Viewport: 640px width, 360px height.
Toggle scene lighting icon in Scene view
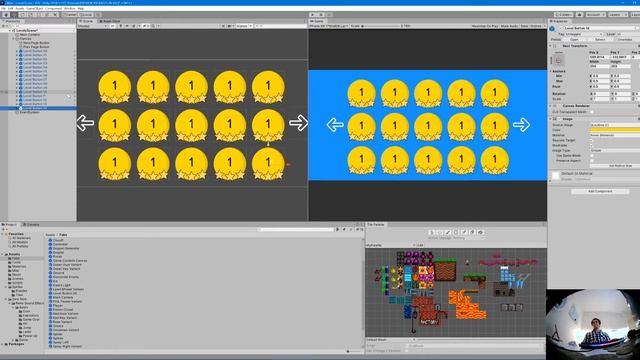click(x=121, y=26)
